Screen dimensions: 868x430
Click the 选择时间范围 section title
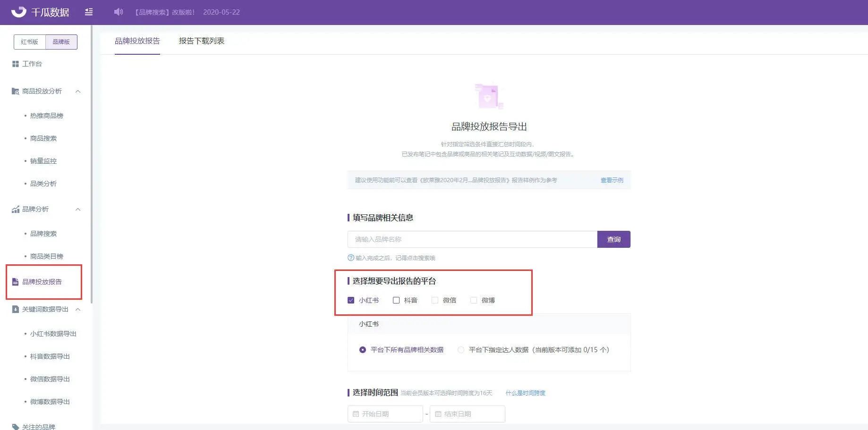pos(375,393)
